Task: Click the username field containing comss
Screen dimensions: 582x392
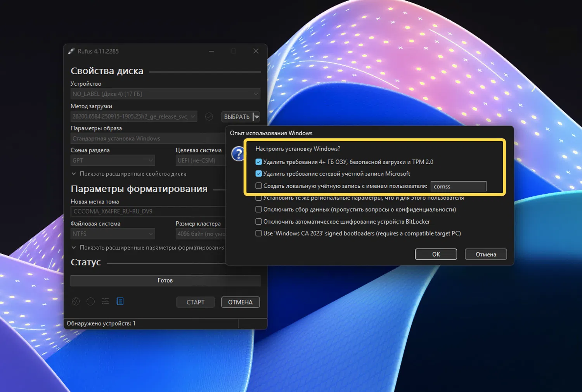Action: (x=458, y=186)
